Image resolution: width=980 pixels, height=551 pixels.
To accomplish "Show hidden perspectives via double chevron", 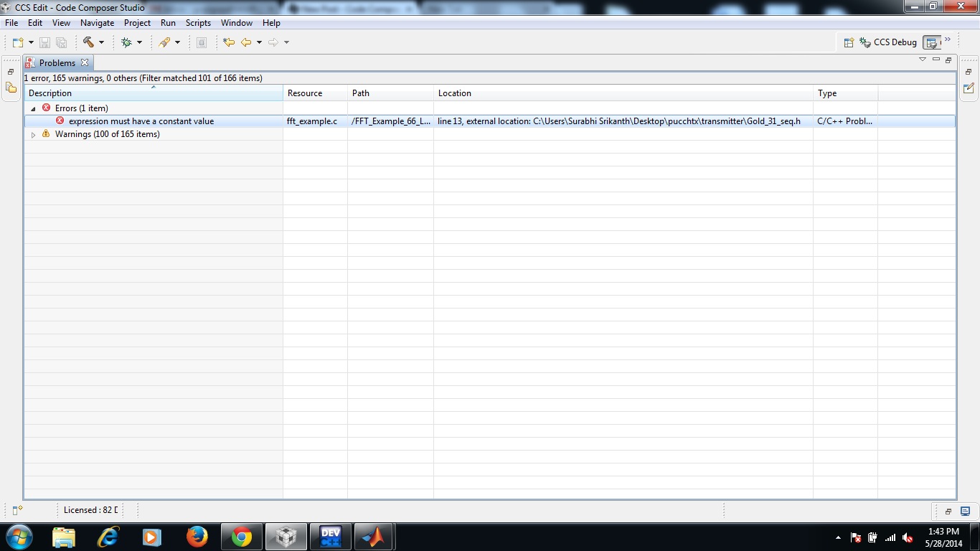I will pyautogui.click(x=948, y=39).
